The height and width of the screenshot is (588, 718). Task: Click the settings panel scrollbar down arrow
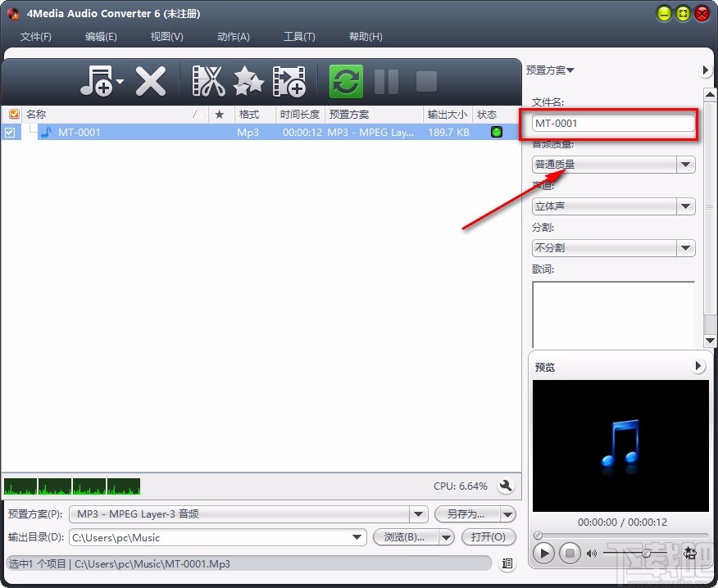pyautogui.click(x=709, y=340)
